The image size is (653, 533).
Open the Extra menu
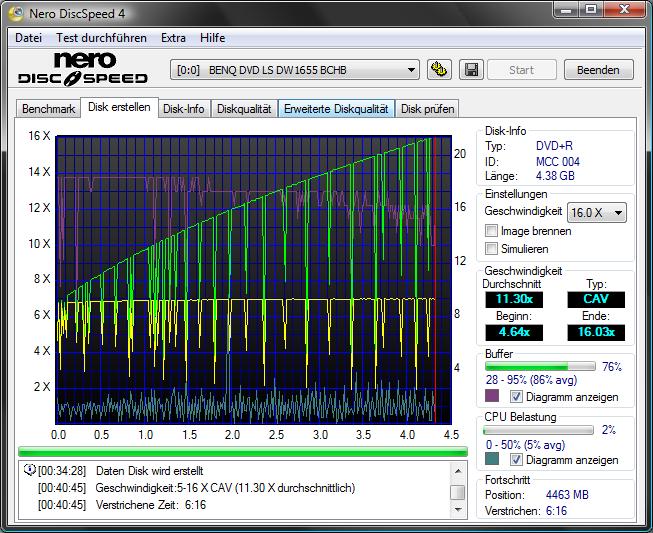(173, 38)
